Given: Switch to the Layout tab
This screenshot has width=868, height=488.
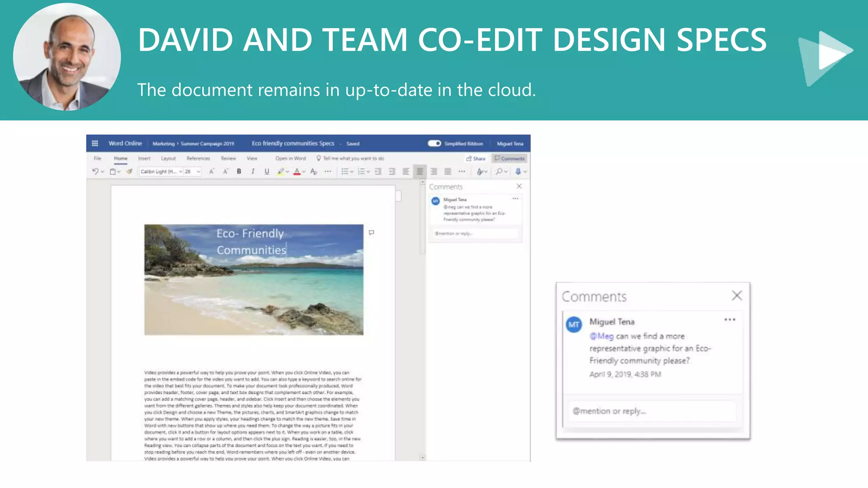Looking at the screenshot, I should point(168,158).
